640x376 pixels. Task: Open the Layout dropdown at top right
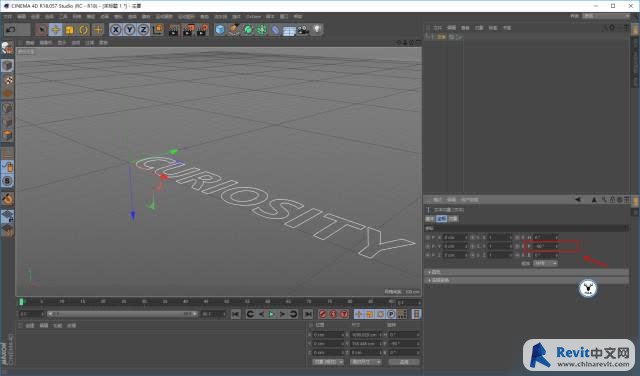coord(606,16)
